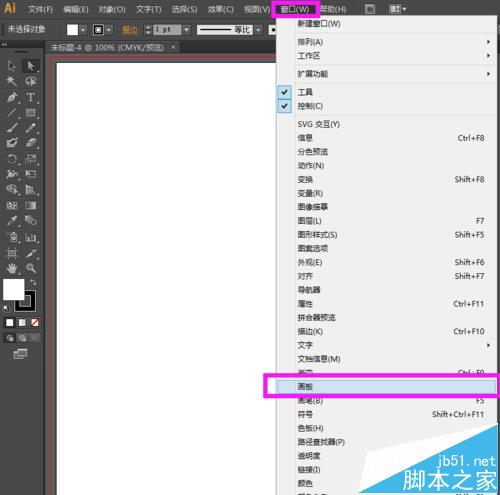Viewport: 500px width, 495px height.
Task: Select the Scale tool
Action: [31, 159]
